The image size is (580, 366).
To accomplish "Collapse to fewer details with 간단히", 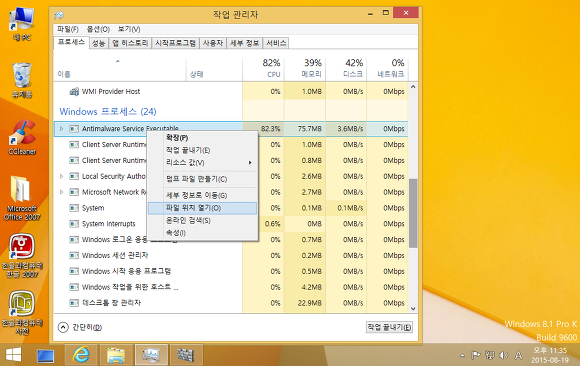I will pos(80,327).
